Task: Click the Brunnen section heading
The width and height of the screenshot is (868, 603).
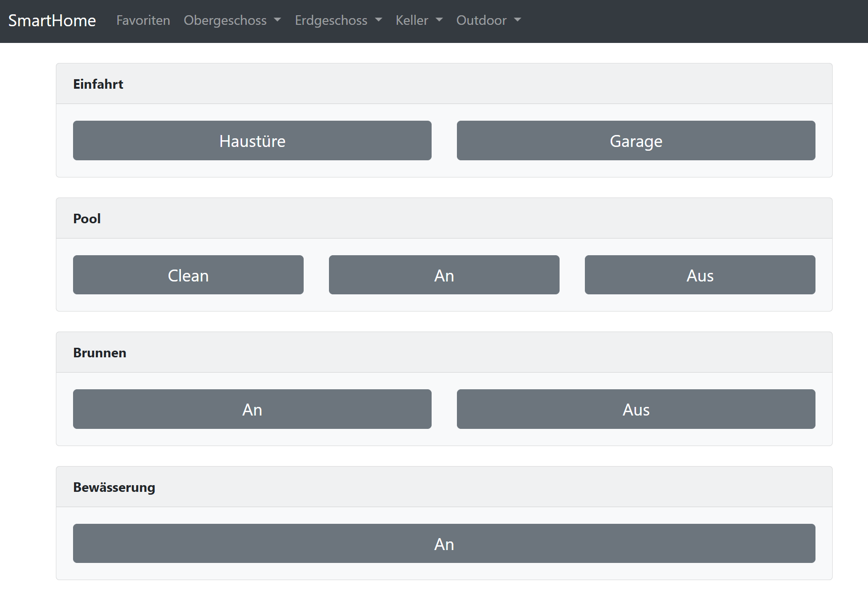Action: [100, 353]
